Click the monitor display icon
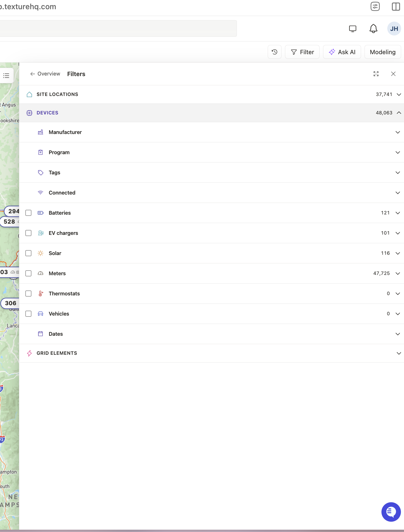The height and width of the screenshot is (532, 404). [x=352, y=29]
